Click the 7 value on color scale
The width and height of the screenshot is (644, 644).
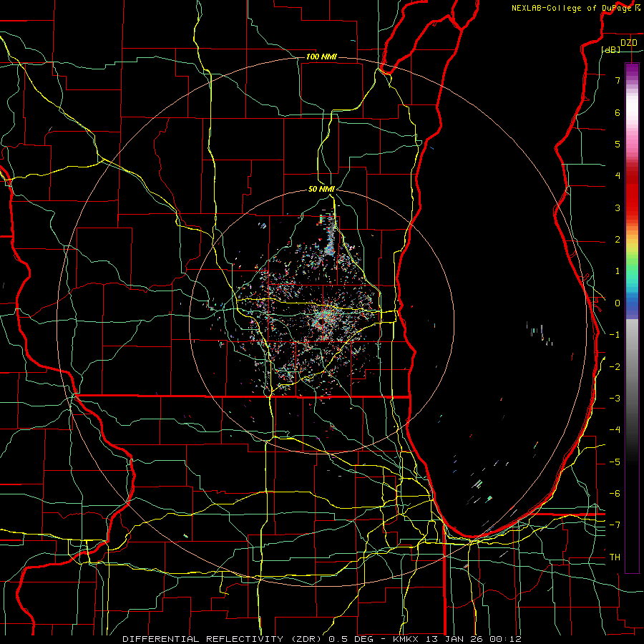click(618, 80)
